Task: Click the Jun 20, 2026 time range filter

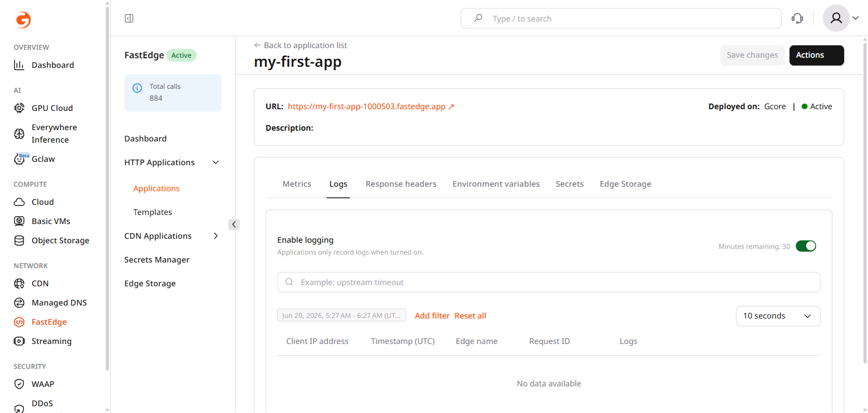Action: pyautogui.click(x=341, y=316)
